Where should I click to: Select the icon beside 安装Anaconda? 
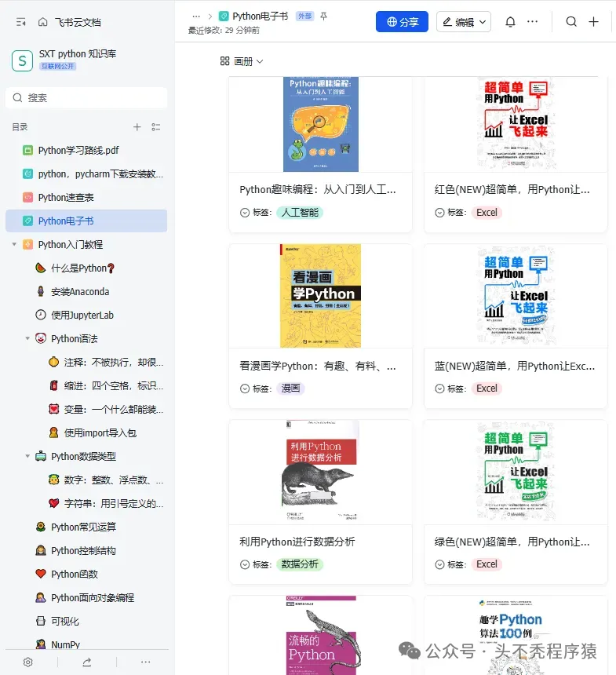(41, 291)
